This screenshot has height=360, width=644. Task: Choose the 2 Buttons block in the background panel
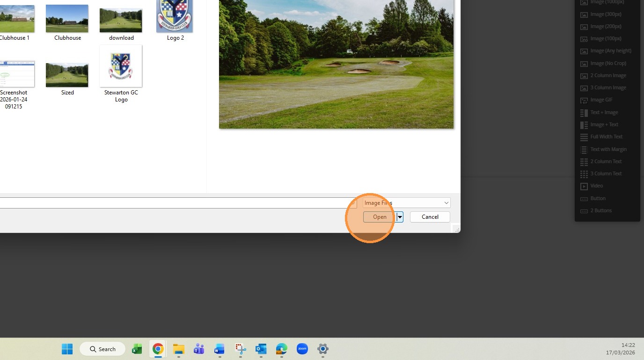point(596,210)
